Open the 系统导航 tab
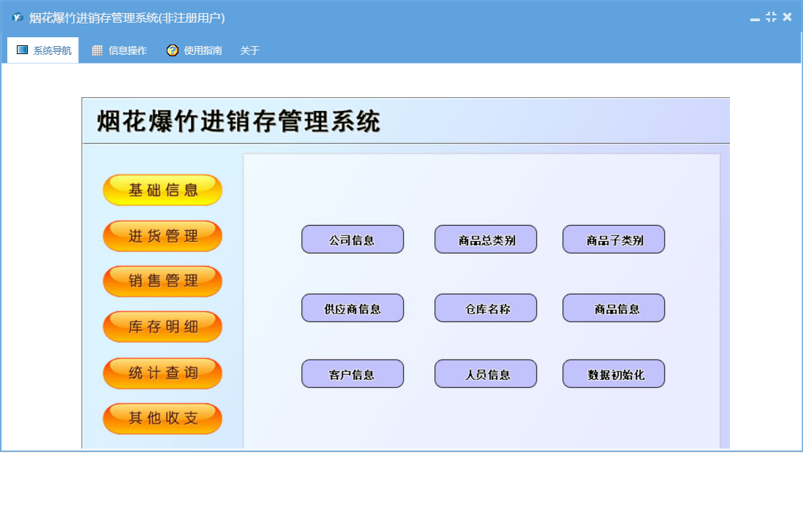 coord(43,50)
